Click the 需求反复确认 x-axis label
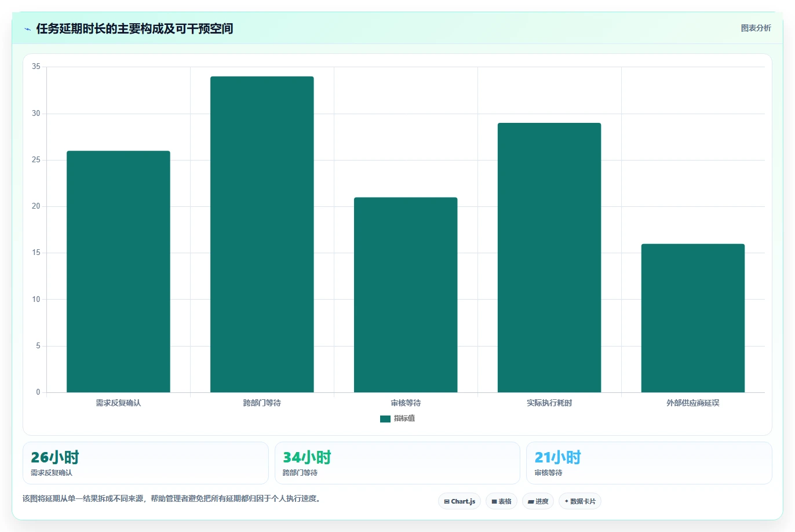The height and width of the screenshot is (532, 795). (x=118, y=403)
